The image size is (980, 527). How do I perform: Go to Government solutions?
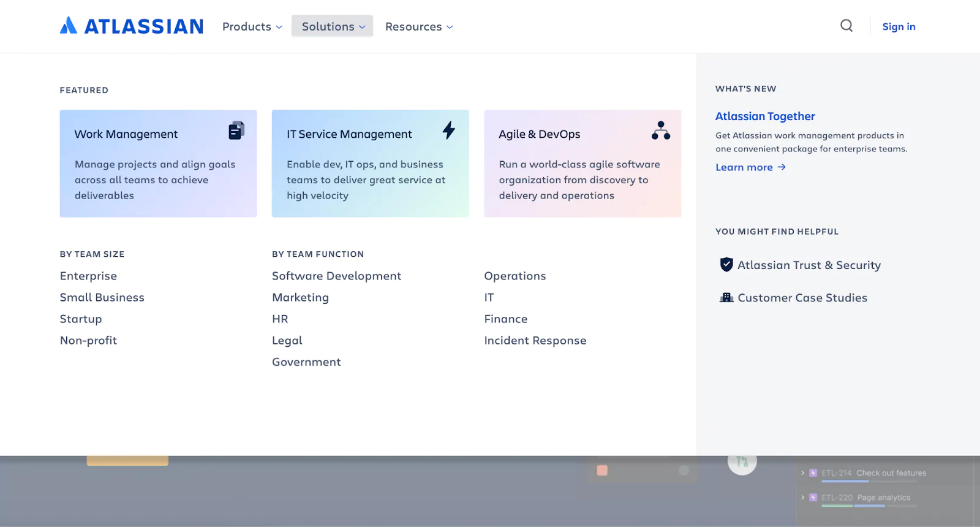click(306, 362)
